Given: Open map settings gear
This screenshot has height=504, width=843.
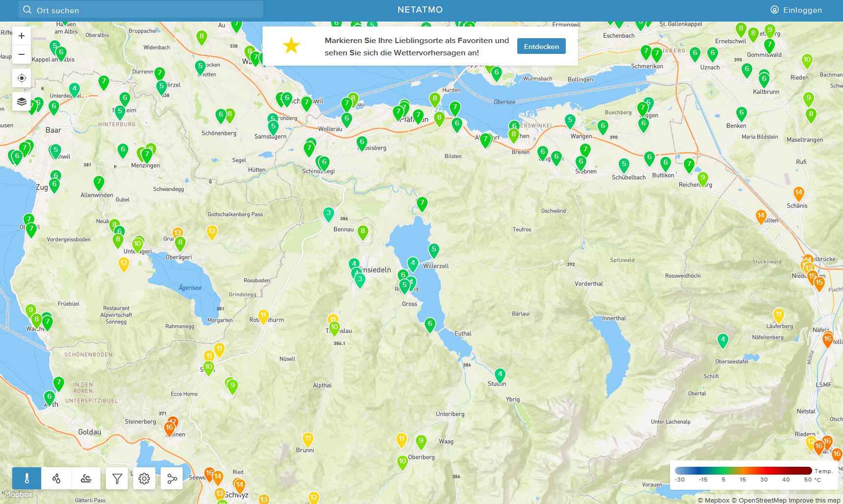Looking at the screenshot, I should [x=144, y=479].
